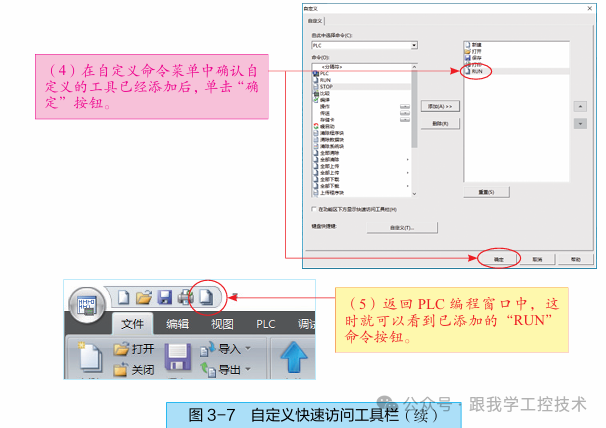Click the 确定 button
The height and width of the screenshot is (428, 606).
tap(499, 259)
